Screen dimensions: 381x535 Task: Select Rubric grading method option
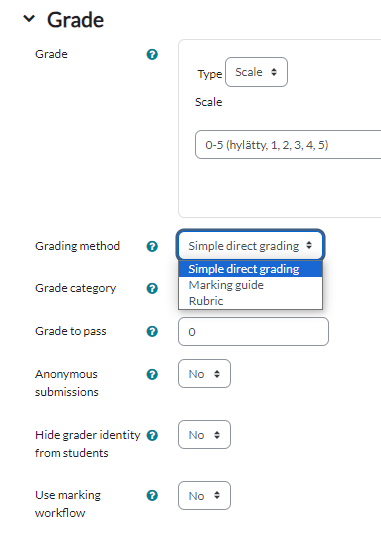(x=250, y=301)
